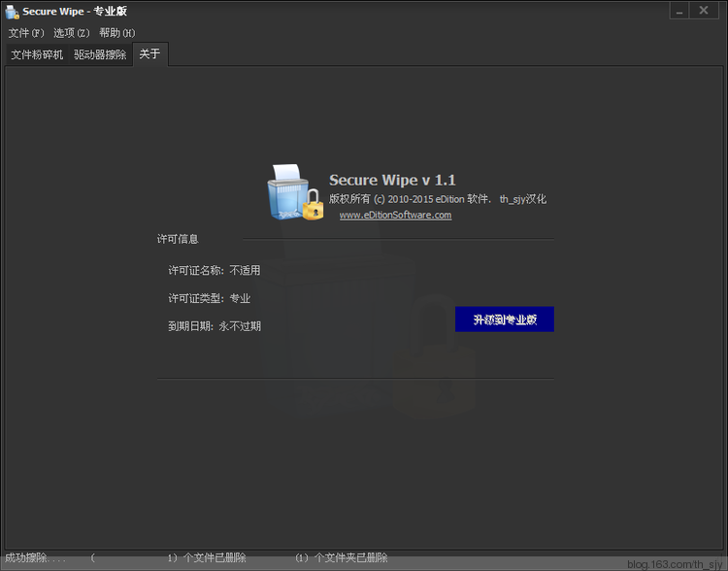
Task: Click the Secure Wipe v 1.1 heading
Action: click(392, 180)
